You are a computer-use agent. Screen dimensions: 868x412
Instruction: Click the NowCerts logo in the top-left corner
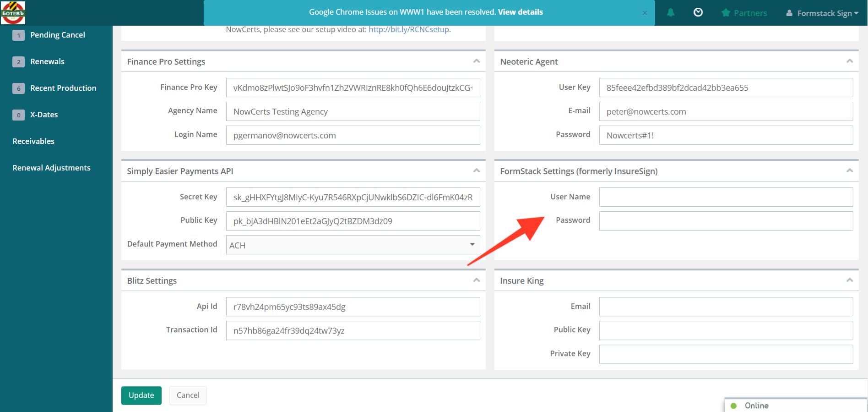[13, 12]
